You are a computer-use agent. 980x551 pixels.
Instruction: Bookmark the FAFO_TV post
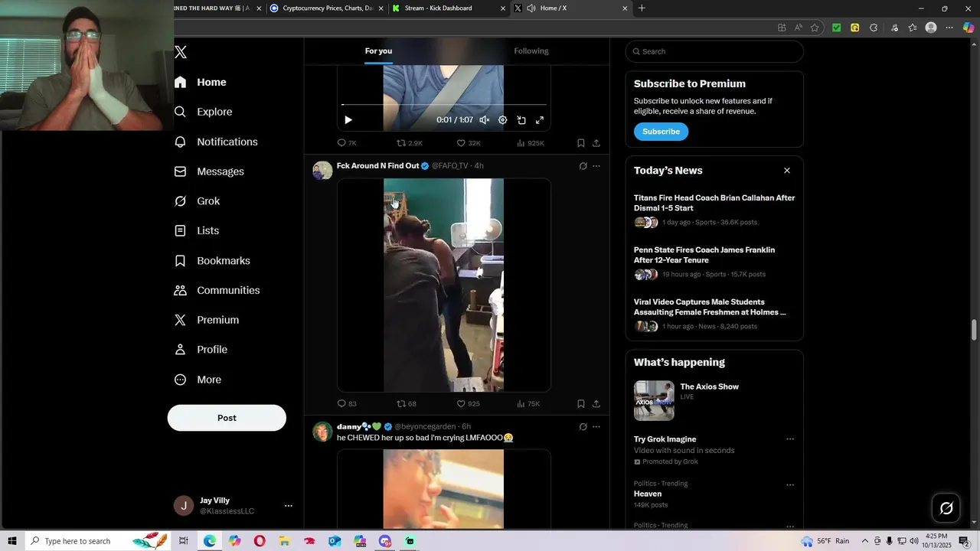581,404
